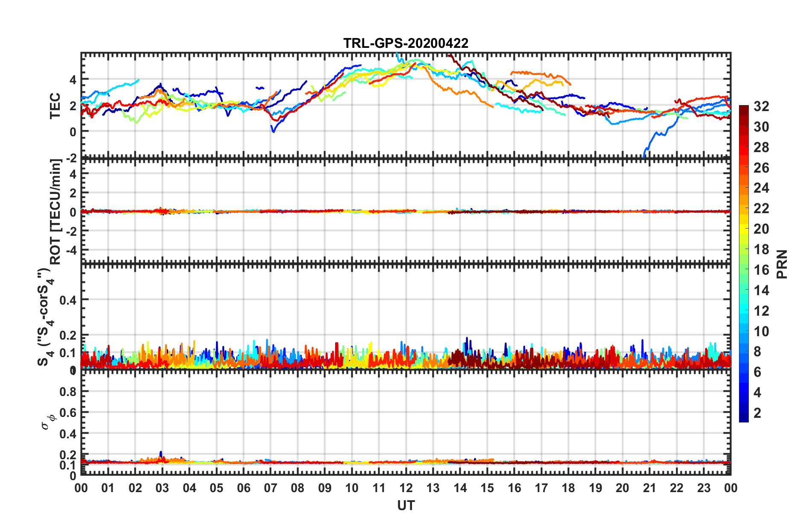The height and width of the screenshot is (528, 812).
Task: Select the 0 tick on the TEC axis
Action: 74,132
